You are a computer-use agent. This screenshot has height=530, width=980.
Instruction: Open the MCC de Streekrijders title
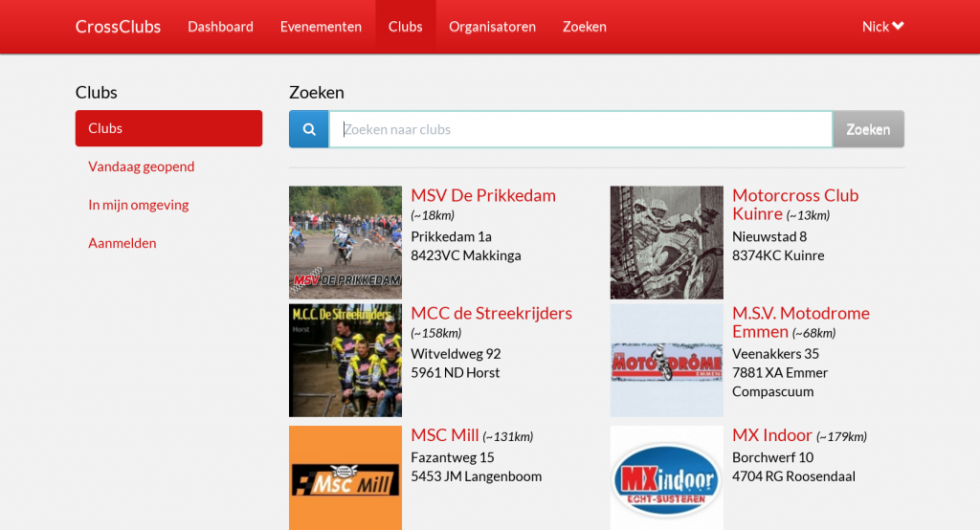(491, 313)
